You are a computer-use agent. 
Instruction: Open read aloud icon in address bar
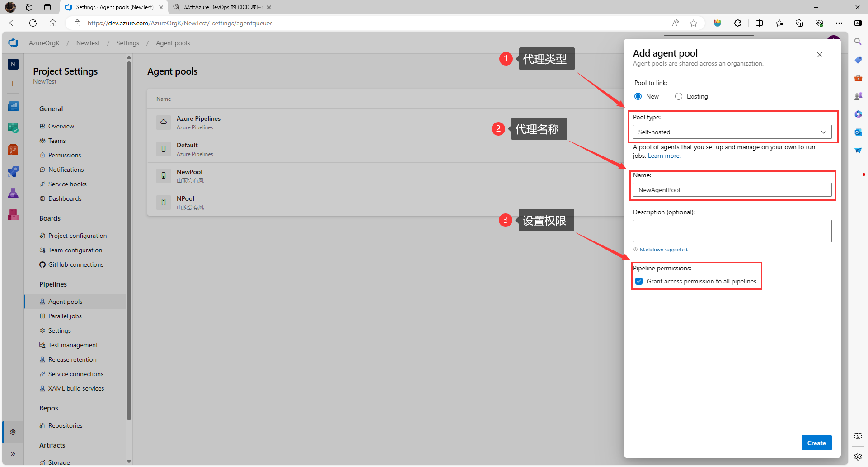pos(676,23)
